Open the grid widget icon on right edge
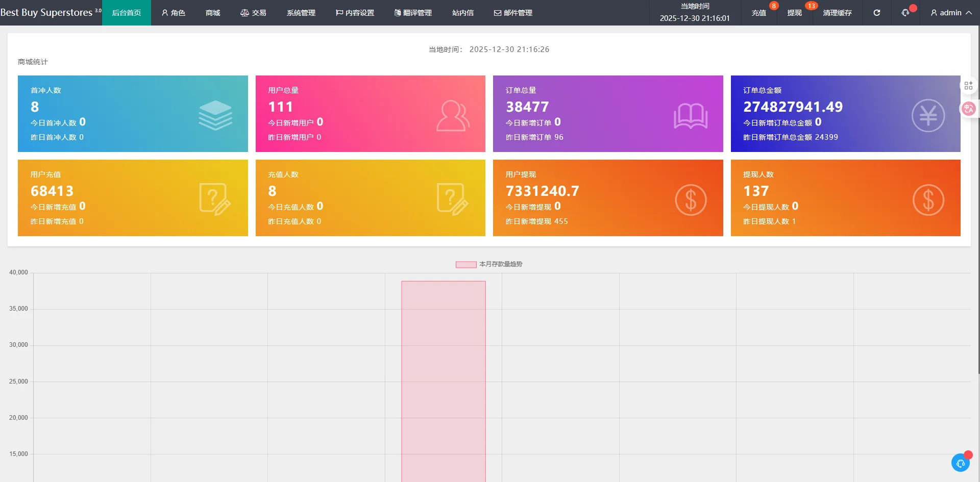 click(x=968, y=86)
